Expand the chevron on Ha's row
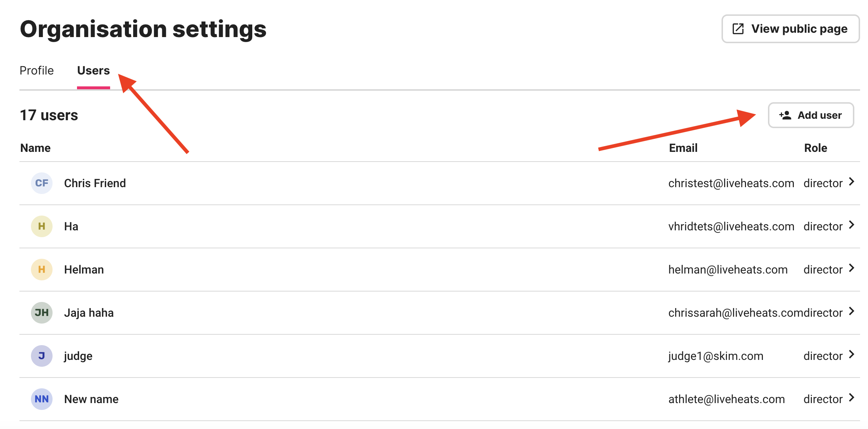Screen dimensions: 868x429 (851, 225)
